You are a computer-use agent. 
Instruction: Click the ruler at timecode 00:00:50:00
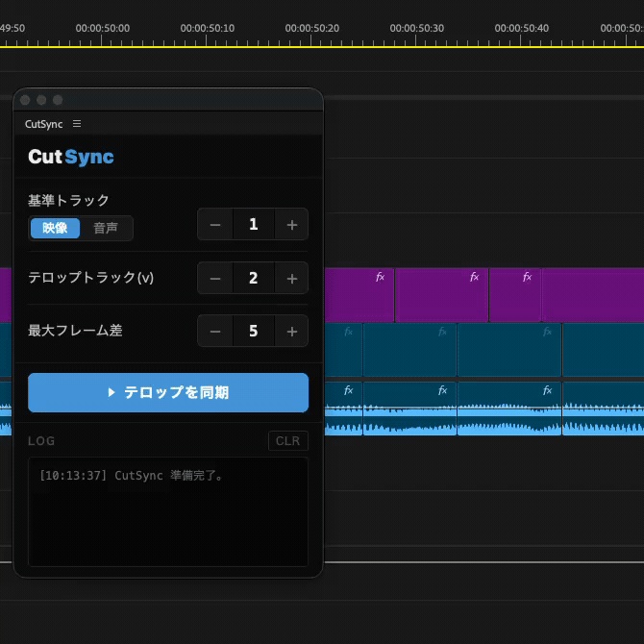point(102,28)
